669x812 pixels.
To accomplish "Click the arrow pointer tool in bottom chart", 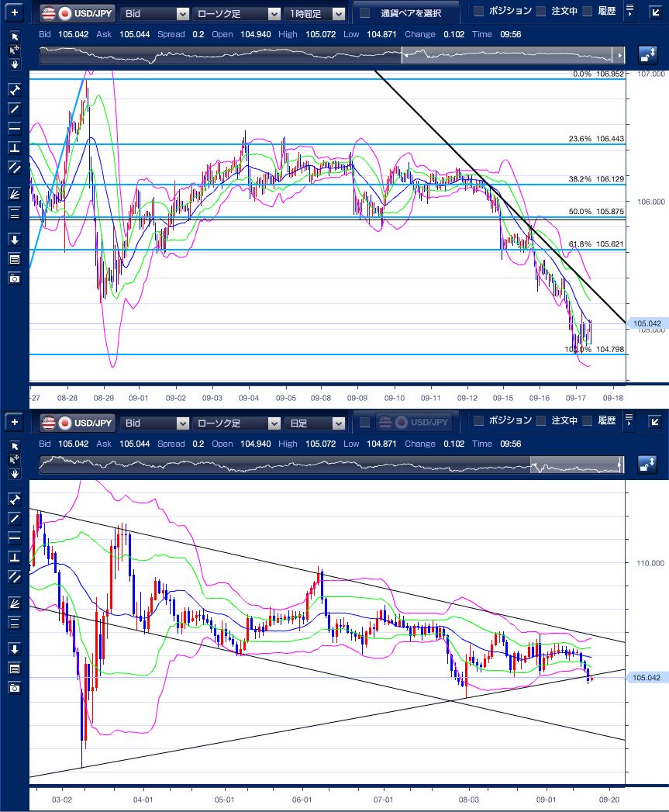I will tap(14, 447).
